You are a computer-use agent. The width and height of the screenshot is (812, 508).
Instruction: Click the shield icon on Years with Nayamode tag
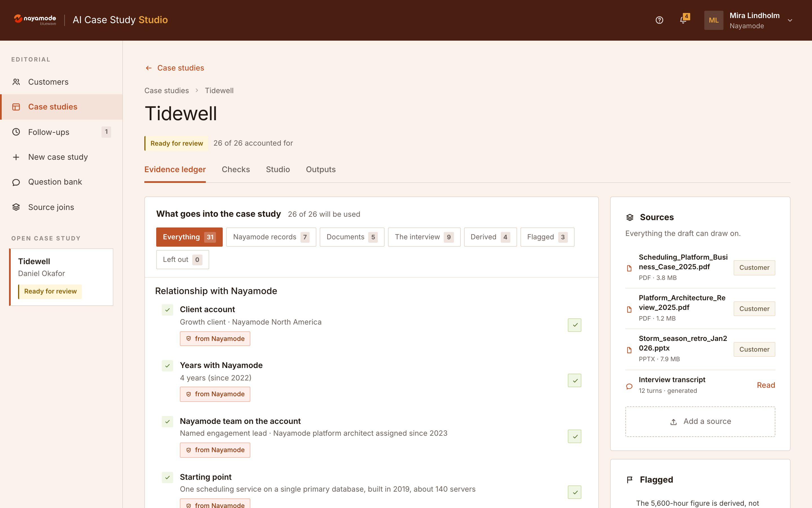[x=189, y=394]
